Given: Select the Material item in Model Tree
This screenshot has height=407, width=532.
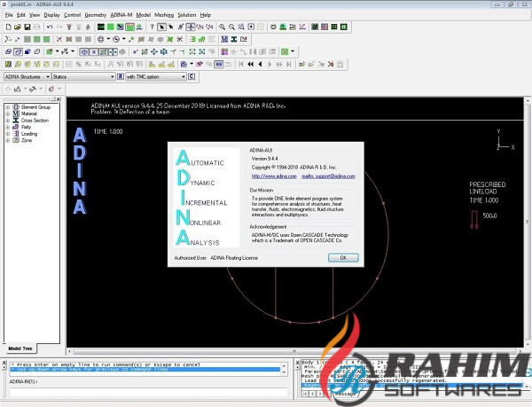Looking at the screenshot, I should [29, 113].
